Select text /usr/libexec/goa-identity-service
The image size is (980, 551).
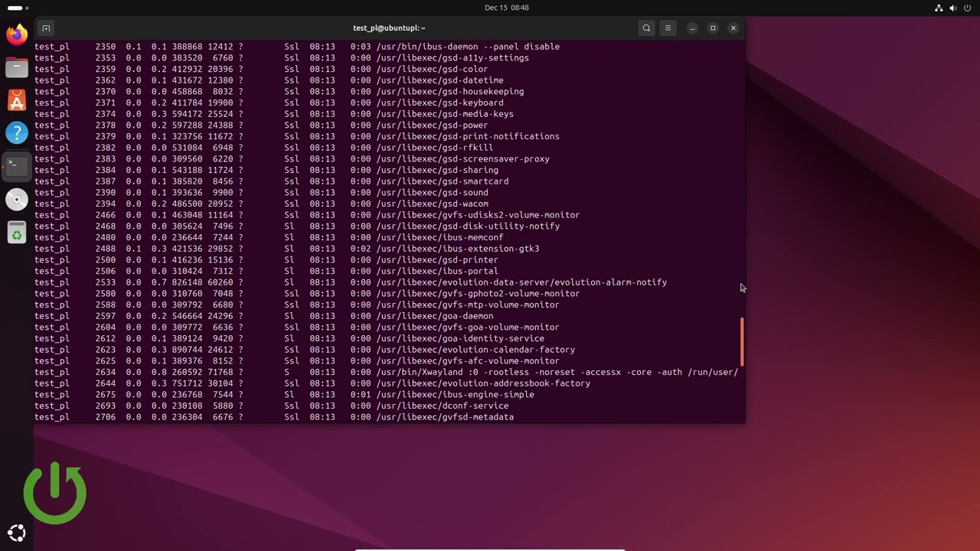click(x=460, y=338)
